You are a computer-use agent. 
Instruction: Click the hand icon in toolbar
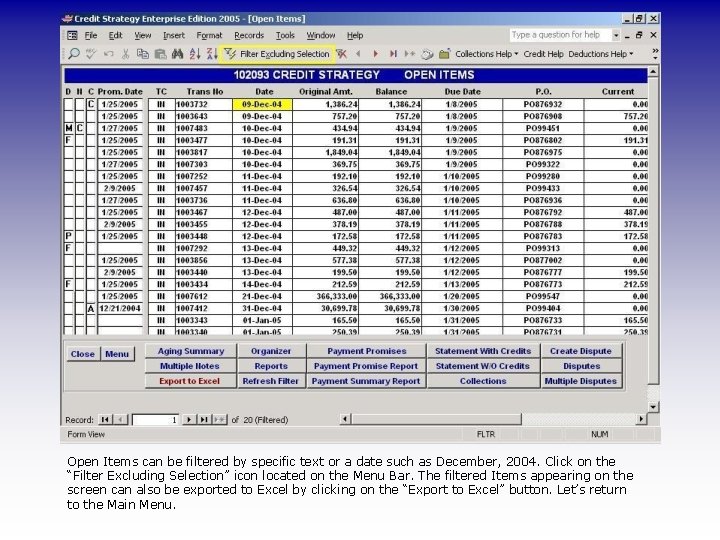click(x=427, y=54)
